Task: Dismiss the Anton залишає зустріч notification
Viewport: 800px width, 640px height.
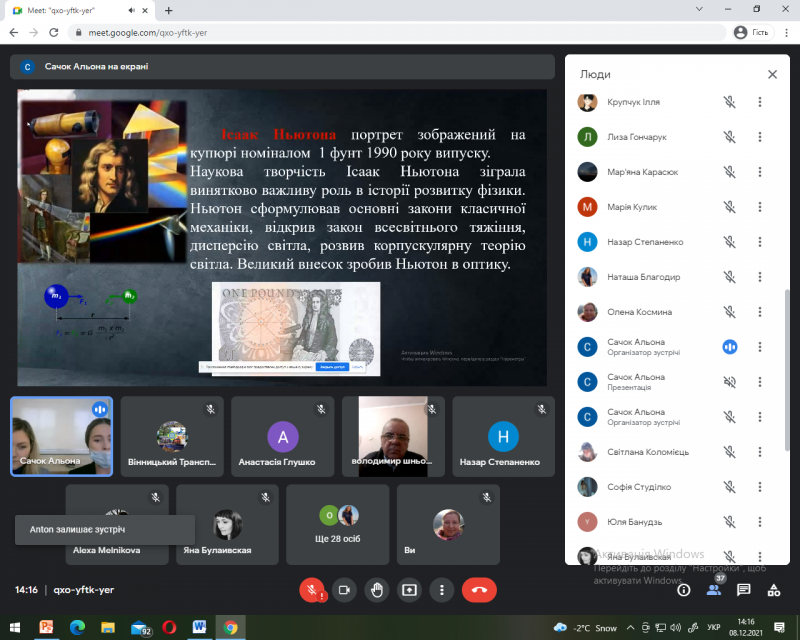Action: point(105,530)
